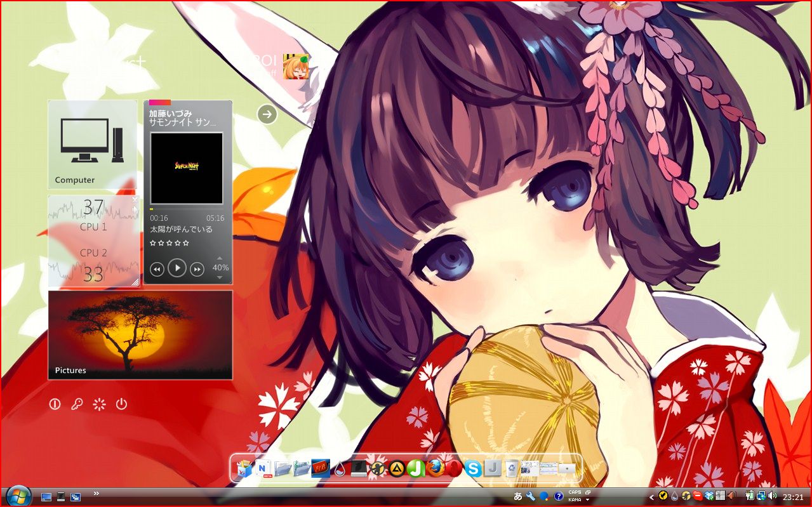Screen dimensions: 812x507
Task: Play the current track in music widget
Action: (177, 268)
